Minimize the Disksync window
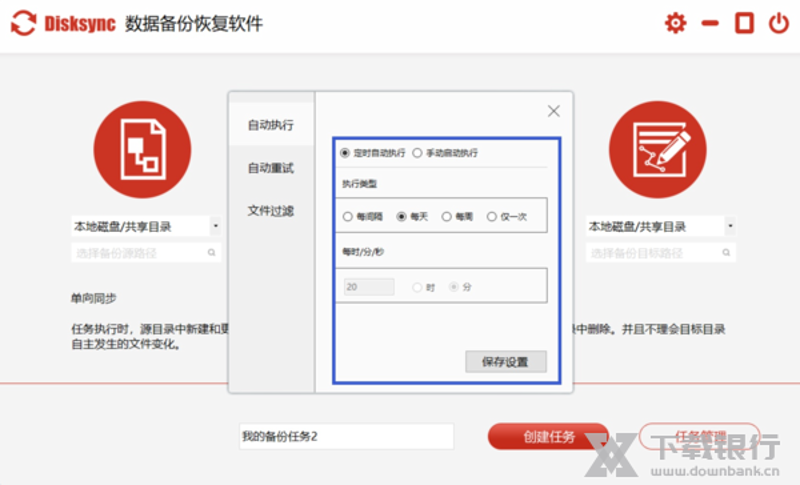 [x=710, y=23]
